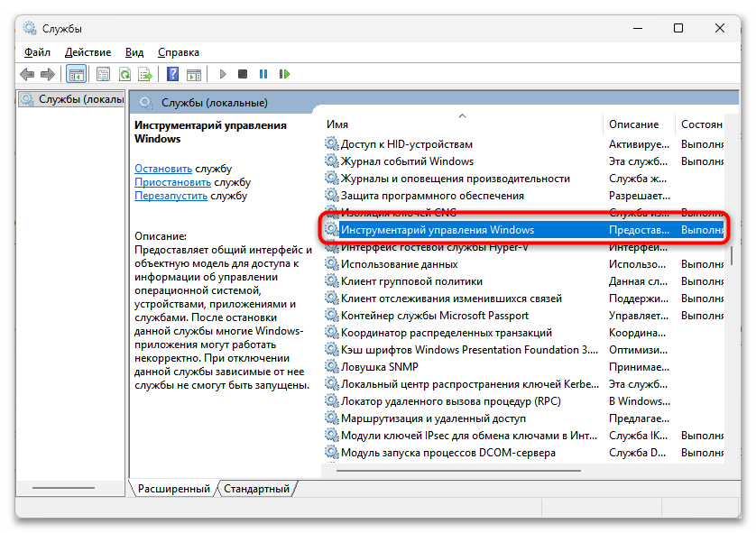Screen dimensions: 756x533
Task: Click description cell "Разрешает..."
Action: 640,195
